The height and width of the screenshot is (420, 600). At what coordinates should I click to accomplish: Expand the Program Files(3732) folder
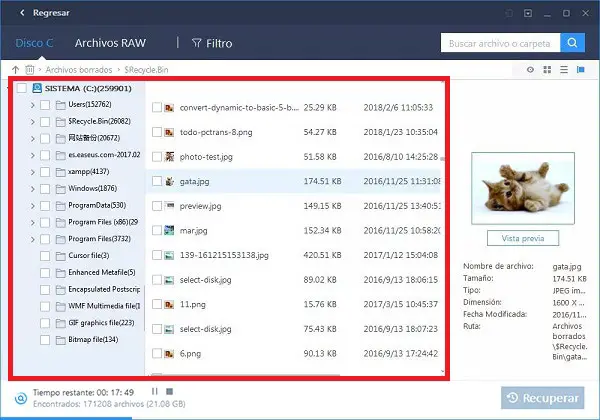pos(33,239)
